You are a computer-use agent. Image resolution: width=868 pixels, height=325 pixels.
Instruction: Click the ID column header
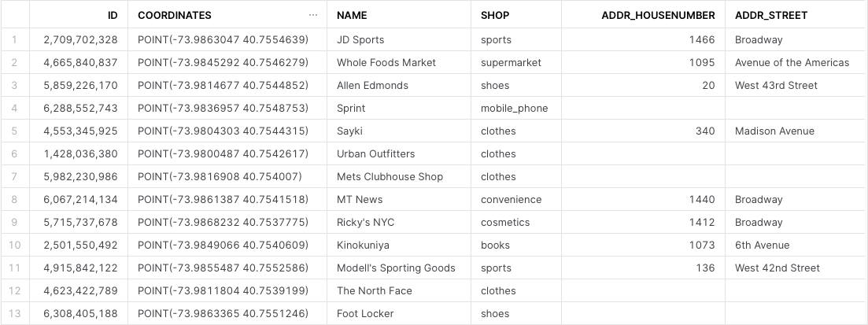tap(113, 15)
